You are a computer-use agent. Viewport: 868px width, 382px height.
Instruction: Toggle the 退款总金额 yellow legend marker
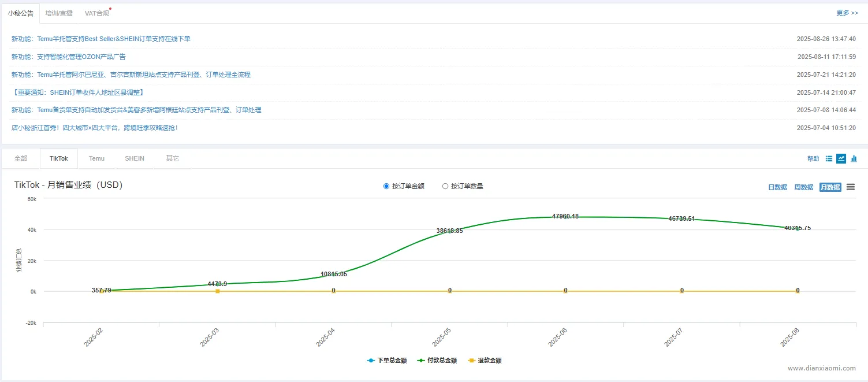(x=471, y=361)
